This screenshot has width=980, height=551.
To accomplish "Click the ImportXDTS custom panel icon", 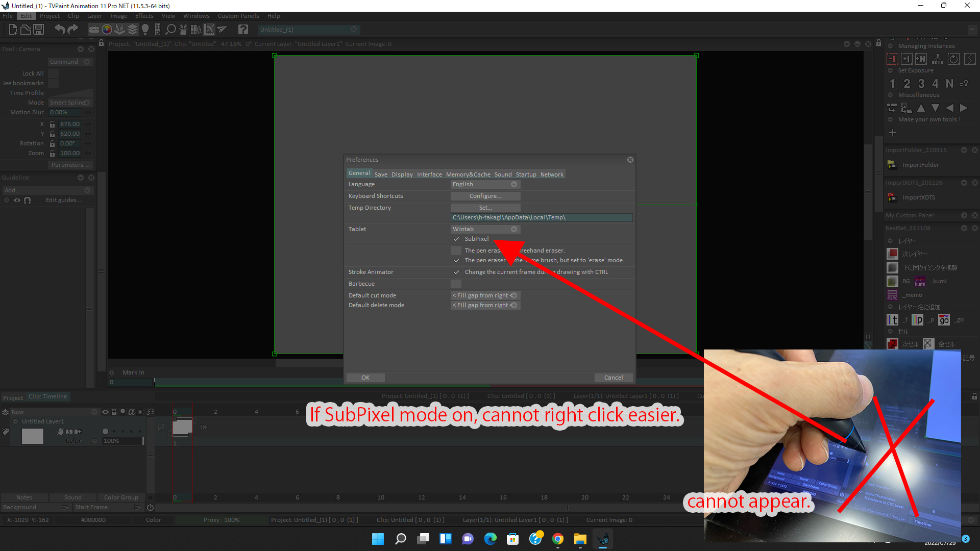I will [x=892, y=197].
